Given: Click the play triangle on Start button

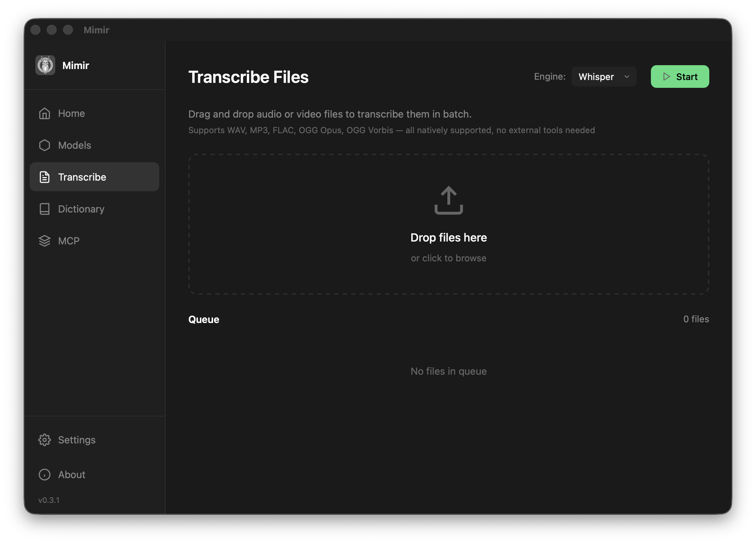Looking at the screenshot, I should (666, 76).
